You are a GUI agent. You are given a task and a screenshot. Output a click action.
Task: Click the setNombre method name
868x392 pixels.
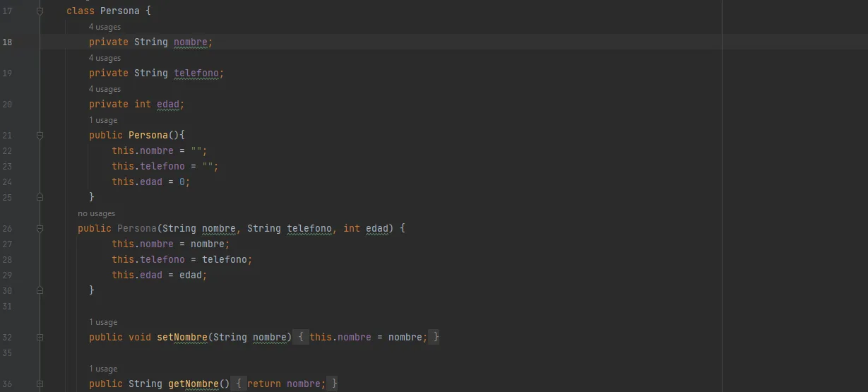pos(182,338)
